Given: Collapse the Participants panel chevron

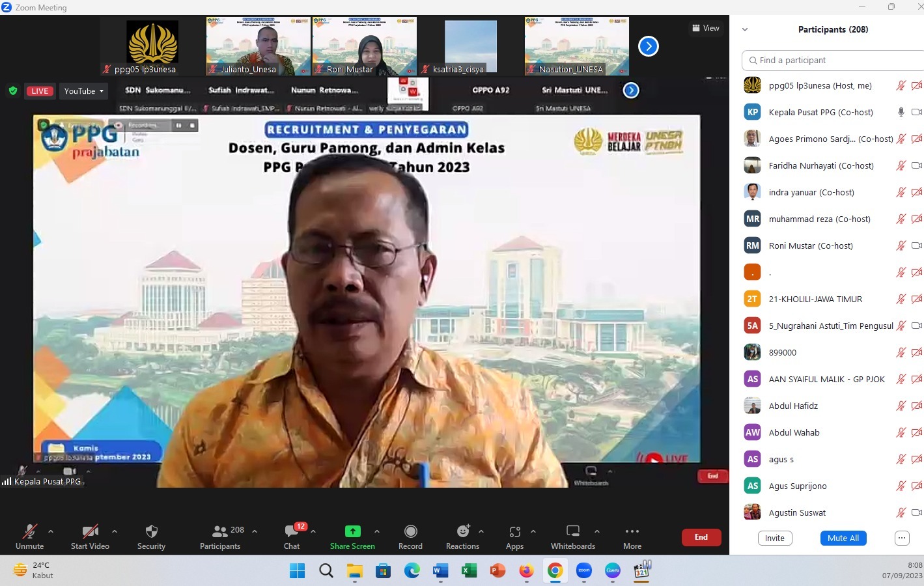Looking at the screenshot, I should pos(745,29).
